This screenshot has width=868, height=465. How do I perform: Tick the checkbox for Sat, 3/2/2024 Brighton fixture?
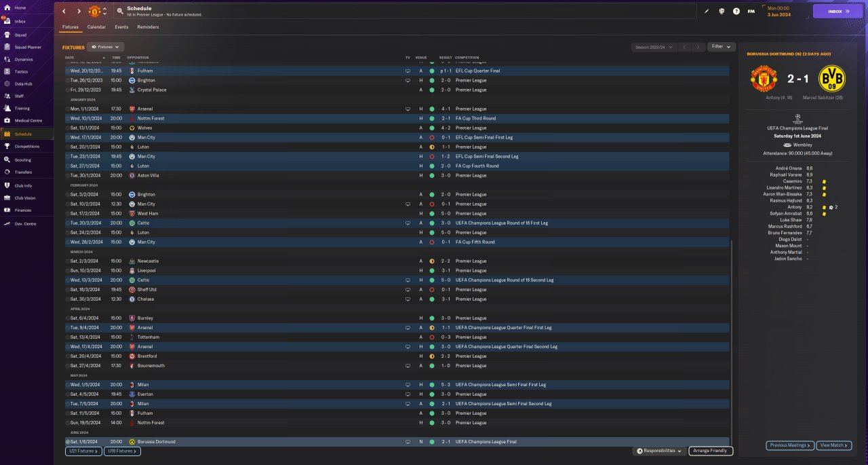click(68, 194)
